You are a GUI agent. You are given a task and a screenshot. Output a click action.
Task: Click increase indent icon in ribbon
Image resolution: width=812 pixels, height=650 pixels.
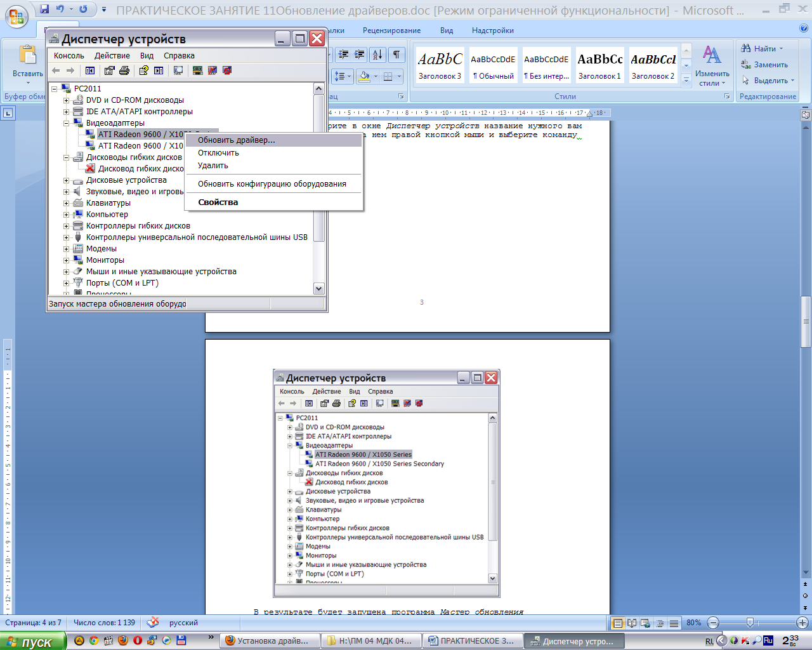point(359,55)
